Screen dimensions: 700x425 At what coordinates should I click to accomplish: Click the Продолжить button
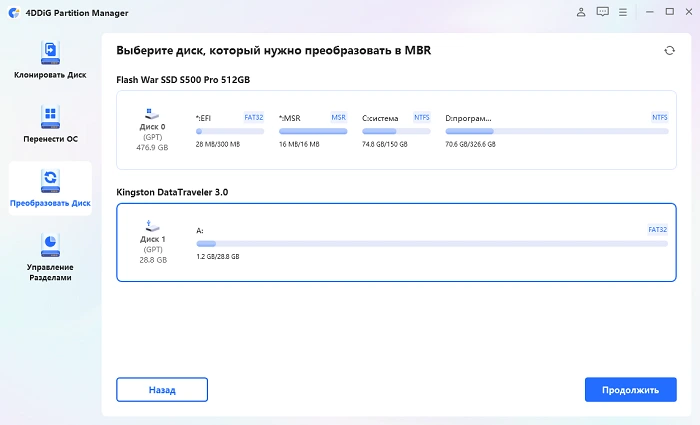click(x=630, y=390)
